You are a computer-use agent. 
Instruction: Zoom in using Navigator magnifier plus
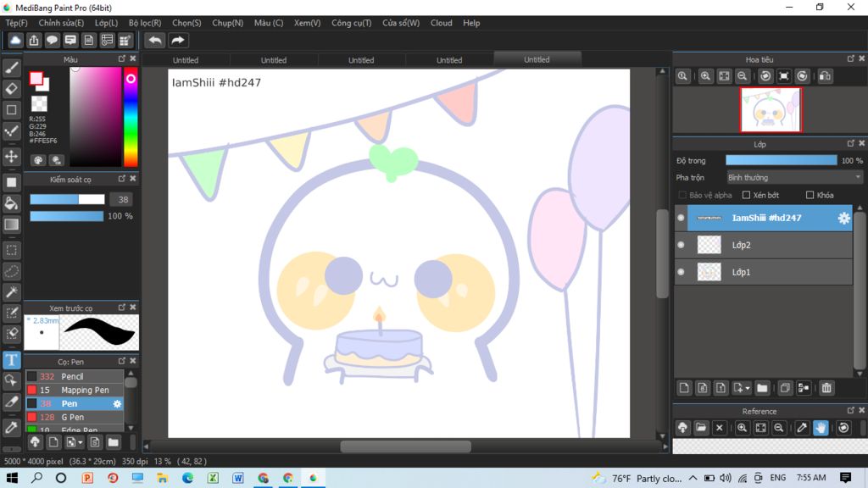(705, 76)
